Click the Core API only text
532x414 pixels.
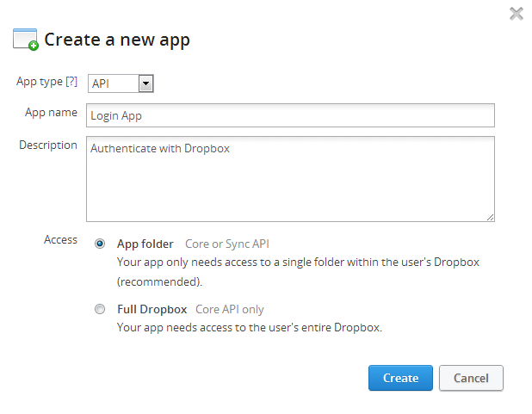tap(230, 310)
